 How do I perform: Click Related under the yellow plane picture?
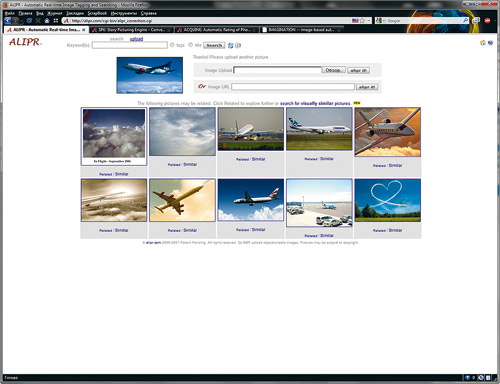tap(174, 230)
